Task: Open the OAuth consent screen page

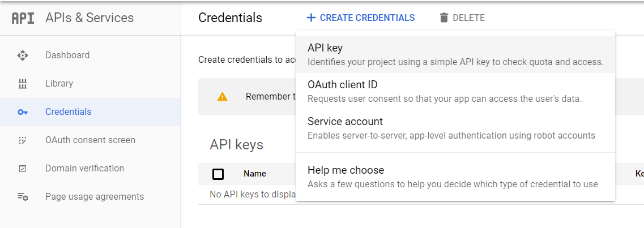Action: pos(91,140)
